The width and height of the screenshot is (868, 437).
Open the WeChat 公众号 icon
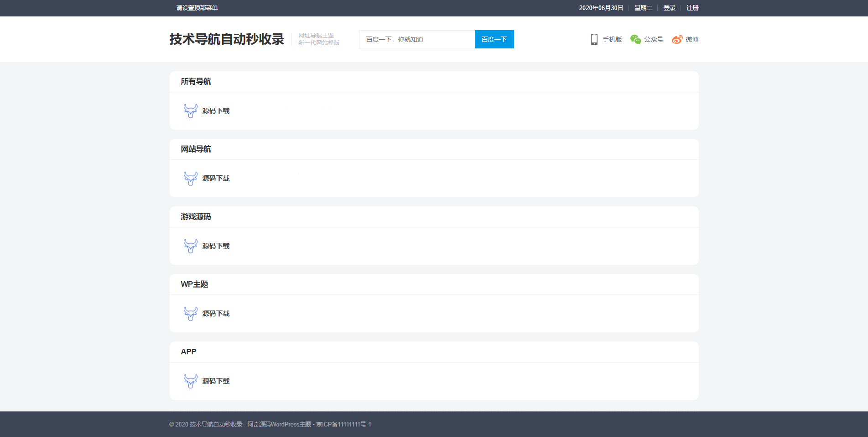pos(634,39)
